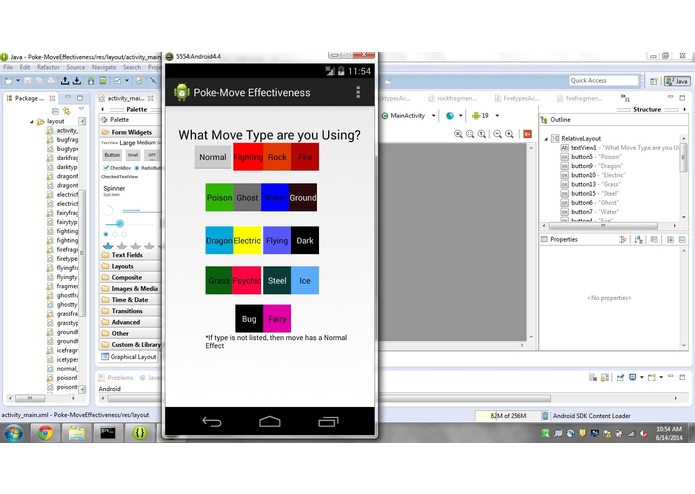
Task: Click the Android API 19 icon
Action: tap(476, 116)
